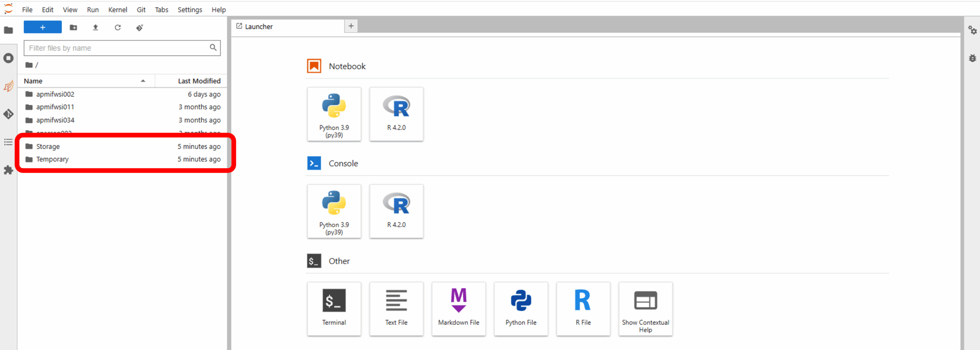Open a new Terminal from launcher
This screenshot has width=980, height=350.
click(334, 309)
